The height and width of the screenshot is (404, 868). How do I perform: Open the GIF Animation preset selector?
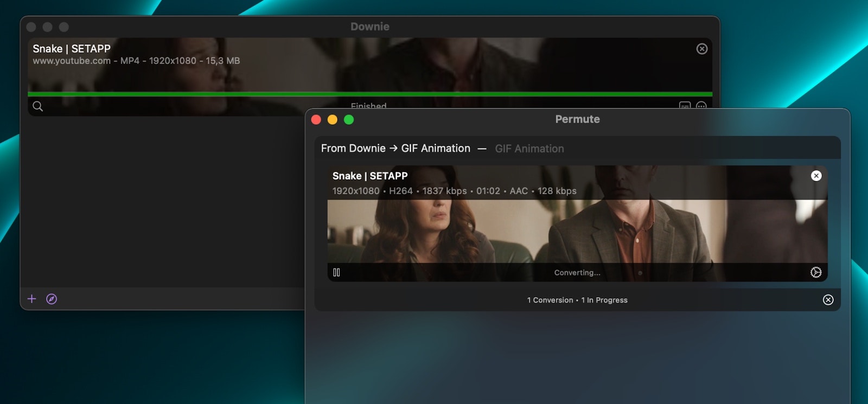point(529,149)
